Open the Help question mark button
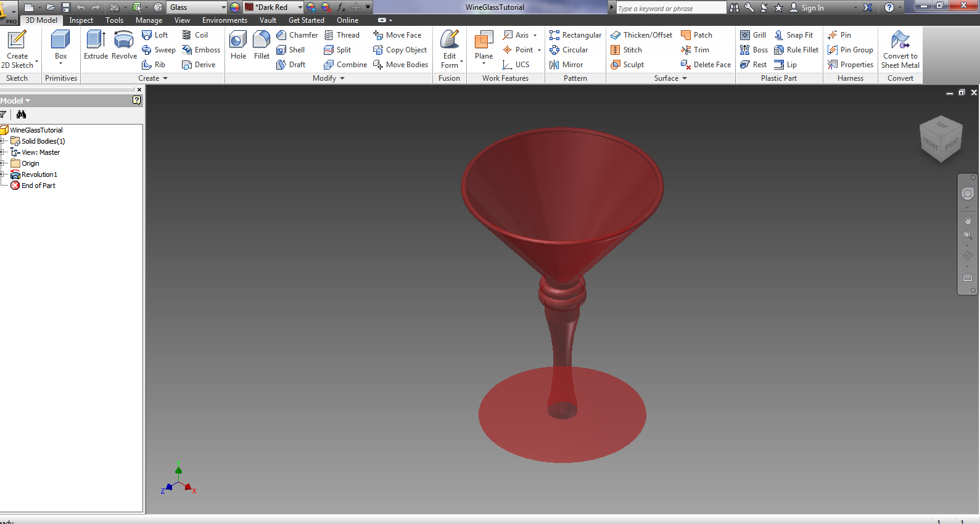 coord(889,7)
